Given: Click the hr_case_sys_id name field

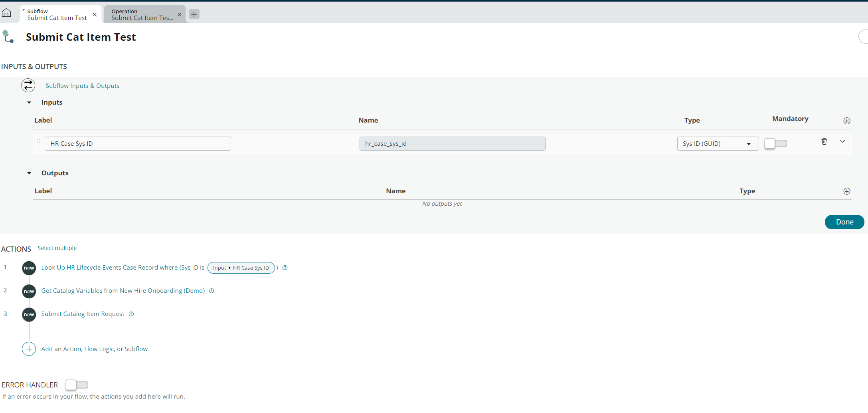Looking at the screenshot, I should tap(452, 144).
